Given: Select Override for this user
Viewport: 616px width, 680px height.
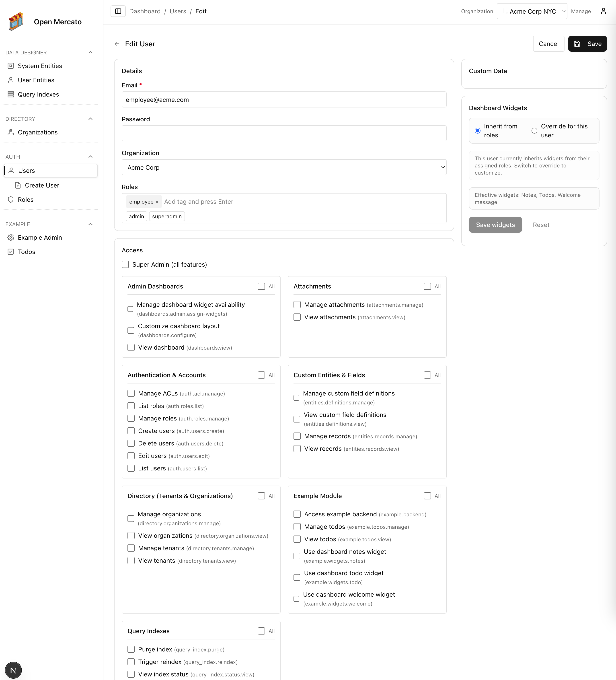Looking at the screenshot, I should pos(534,130).
